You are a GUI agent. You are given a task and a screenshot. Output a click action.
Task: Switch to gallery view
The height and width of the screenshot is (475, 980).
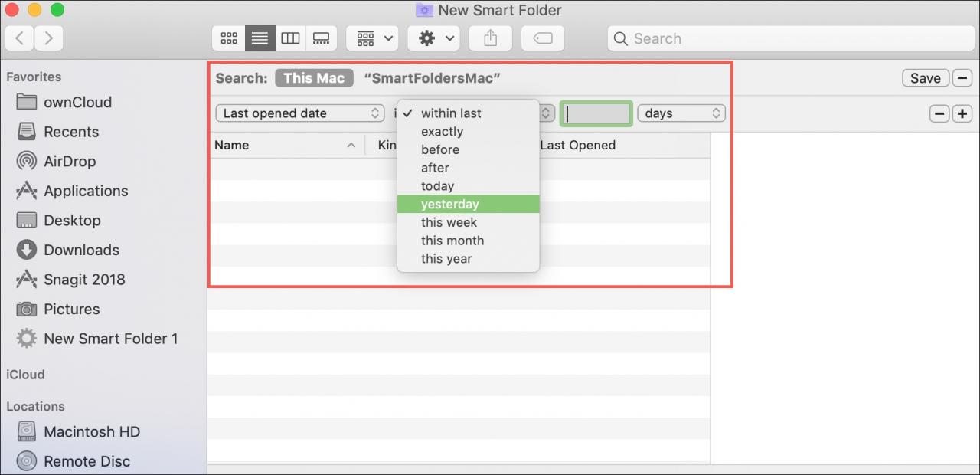[x=322, y=38]
